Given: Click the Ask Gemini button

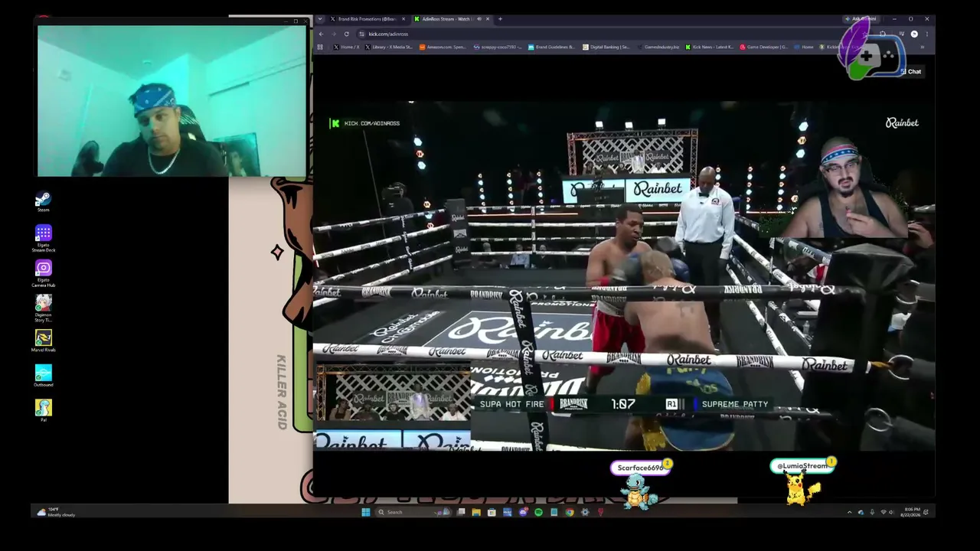Looking at the screenshot, I should [862, 19].
